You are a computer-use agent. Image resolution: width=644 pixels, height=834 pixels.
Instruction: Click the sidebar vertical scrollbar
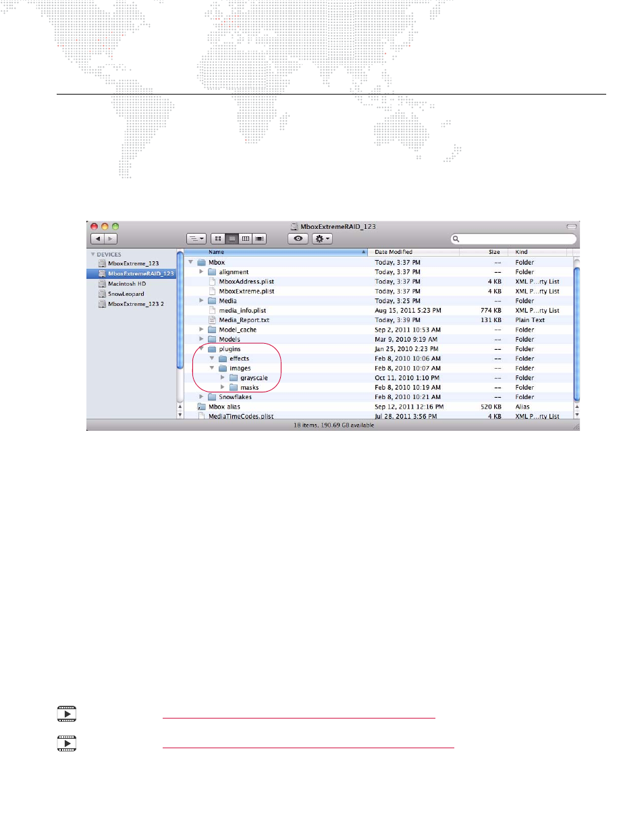point(180,311)
